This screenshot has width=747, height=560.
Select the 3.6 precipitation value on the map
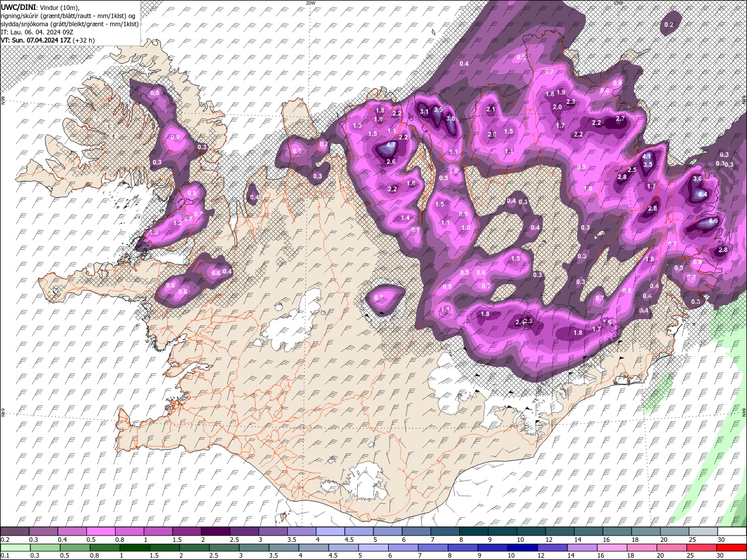(x=697, y=179)
